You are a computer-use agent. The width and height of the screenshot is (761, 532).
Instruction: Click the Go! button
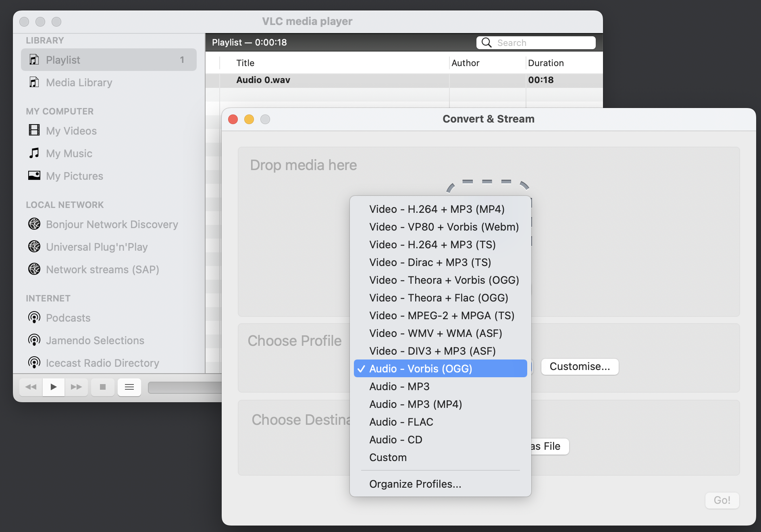(722, 501)
